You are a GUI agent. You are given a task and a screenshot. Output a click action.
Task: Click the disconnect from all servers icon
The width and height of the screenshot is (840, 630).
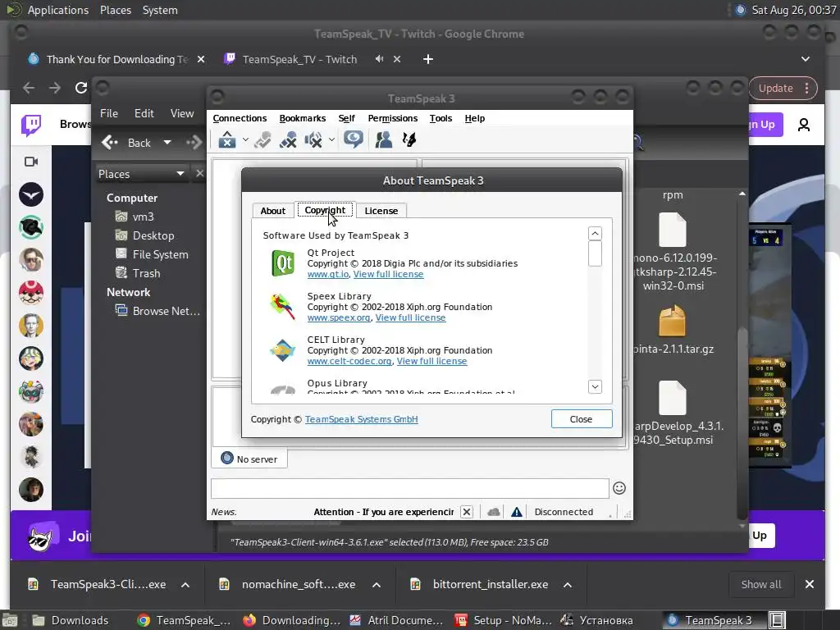[x=288, y=140]
